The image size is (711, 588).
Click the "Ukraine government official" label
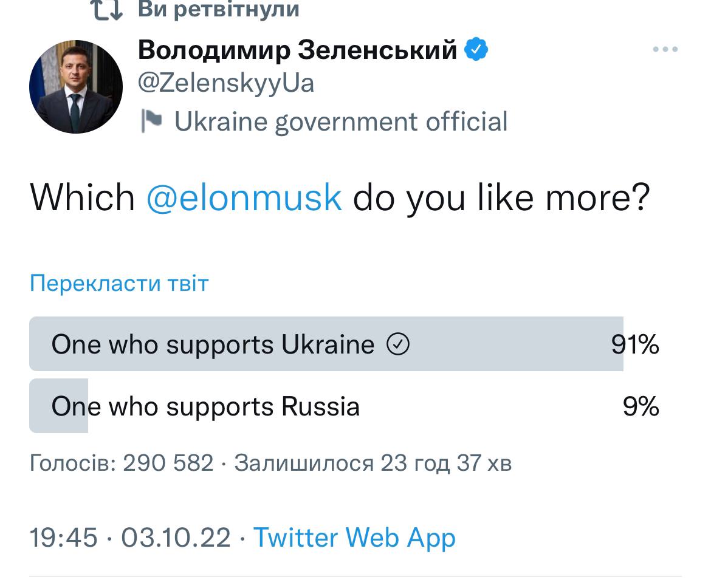tap(341, 121)
